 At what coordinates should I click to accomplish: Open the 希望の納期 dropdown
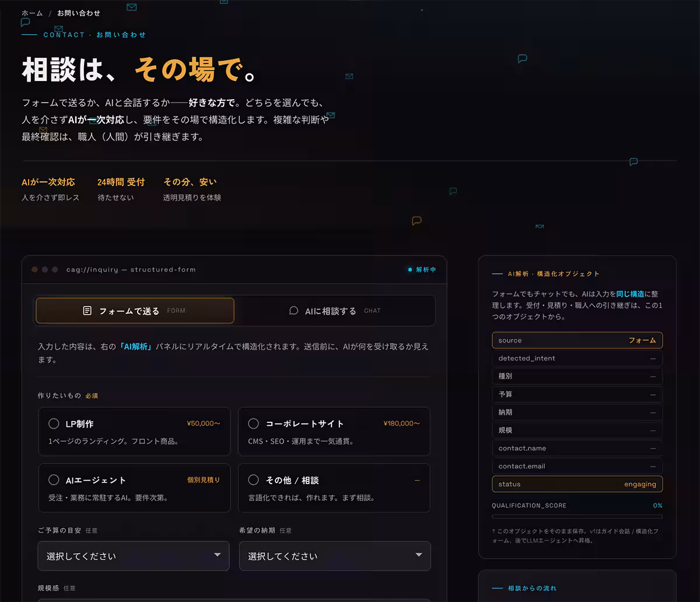[x=335, y=556]
